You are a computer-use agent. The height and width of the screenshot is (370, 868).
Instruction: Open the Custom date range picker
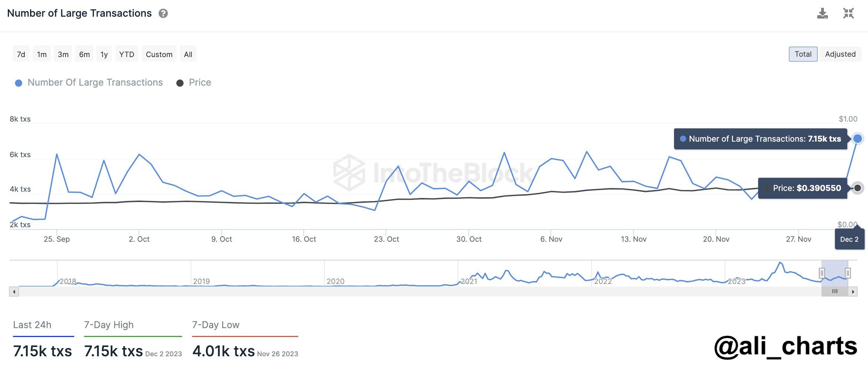click(159, 54)
